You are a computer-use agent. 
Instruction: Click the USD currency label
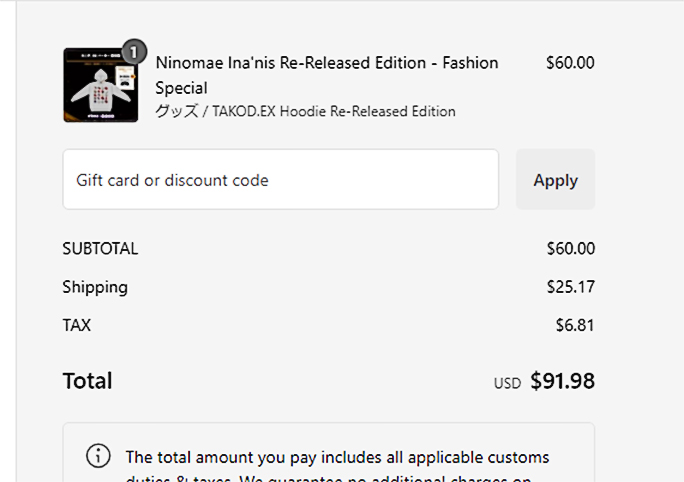[507, 383]
